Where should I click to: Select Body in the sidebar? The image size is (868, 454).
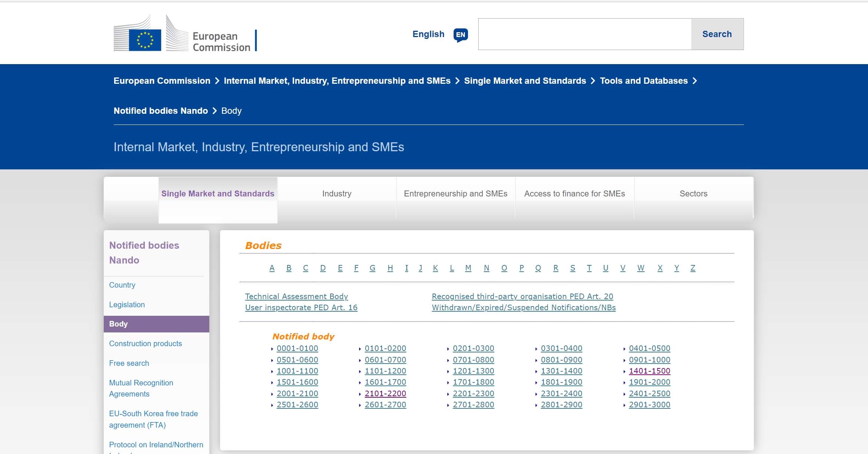[156, 324]
